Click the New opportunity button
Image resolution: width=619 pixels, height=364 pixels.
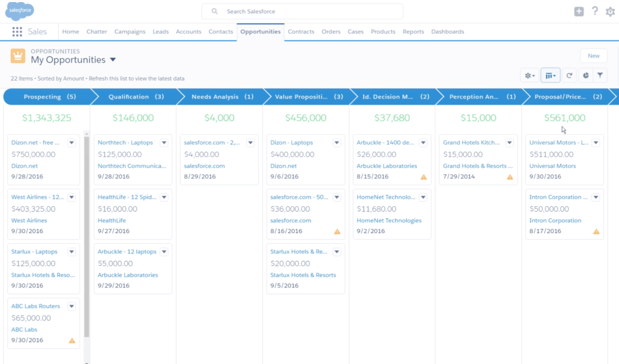pos(593,56)
